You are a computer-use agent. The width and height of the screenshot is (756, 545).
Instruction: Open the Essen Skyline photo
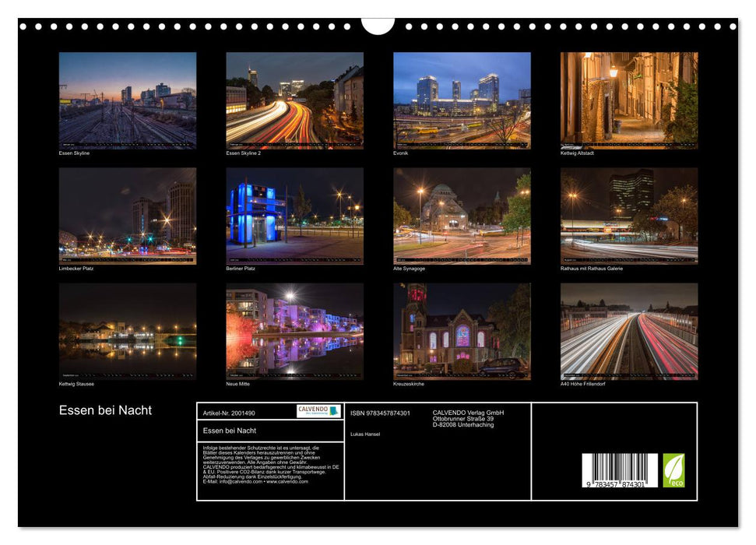coord(128,100)
